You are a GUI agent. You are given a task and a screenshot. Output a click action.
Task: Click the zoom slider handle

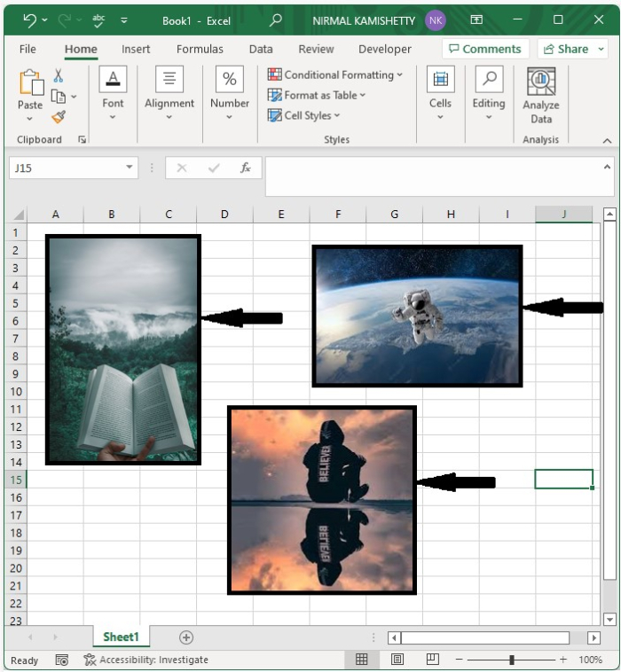(511, 660)
